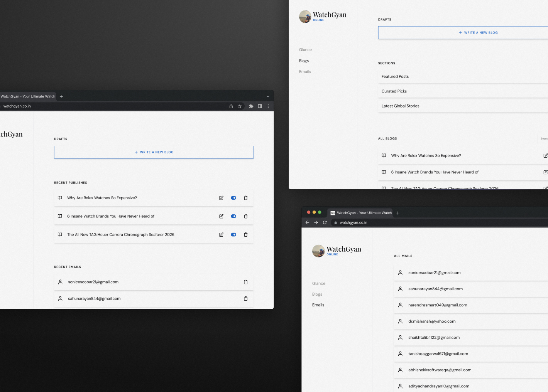Toggle visibility of "6 Insane Watch Brands" post
Image resolution: width=548 pixels, height=392 pixels.
pyautogui.click(x=233, y=216)
